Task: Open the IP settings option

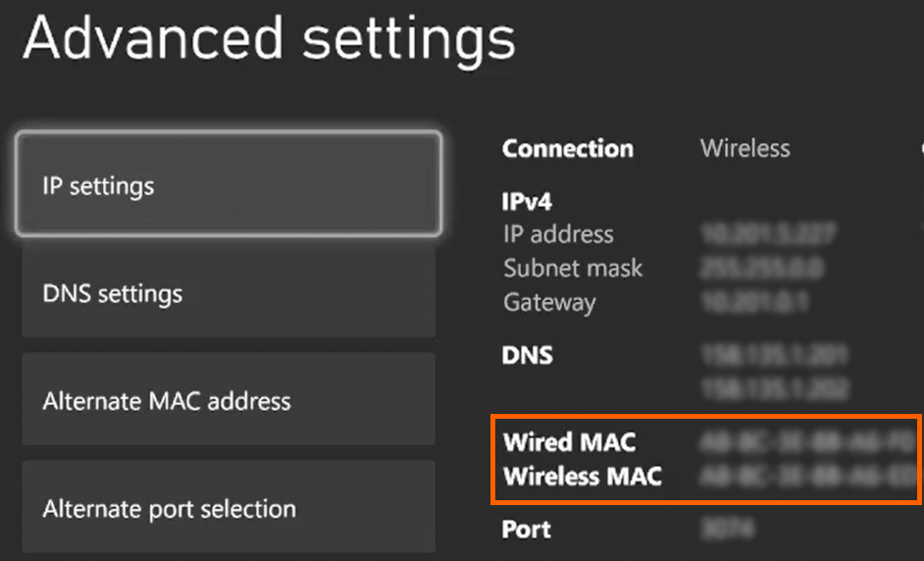Action: (x=228, y=185)
